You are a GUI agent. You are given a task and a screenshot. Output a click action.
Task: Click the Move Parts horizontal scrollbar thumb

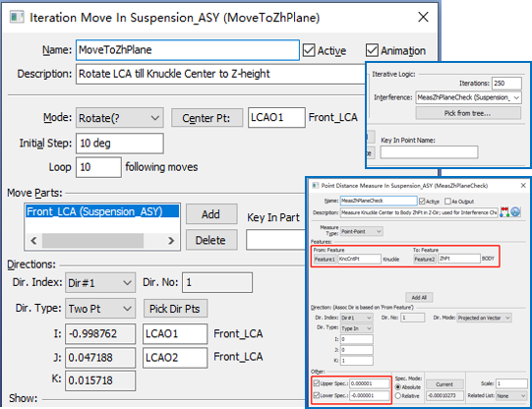92,241
